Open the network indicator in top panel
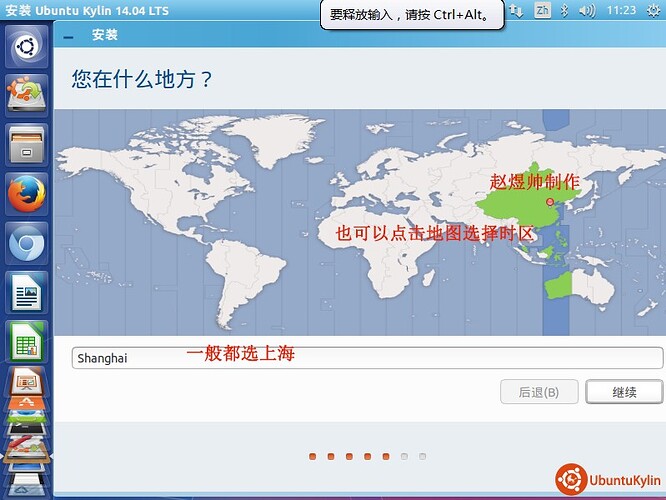The width and height of the screenshot is (666, 500). 516,11
